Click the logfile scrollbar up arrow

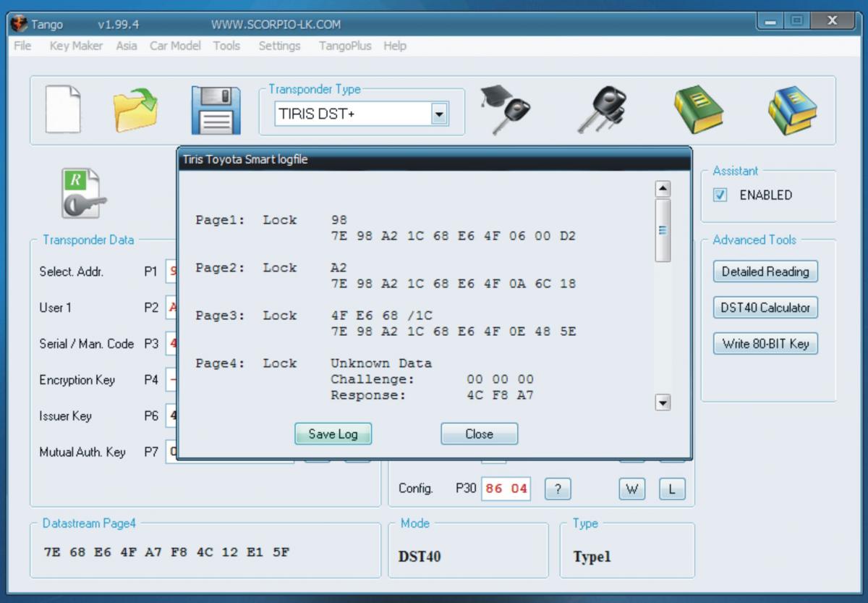click(663, 189)
